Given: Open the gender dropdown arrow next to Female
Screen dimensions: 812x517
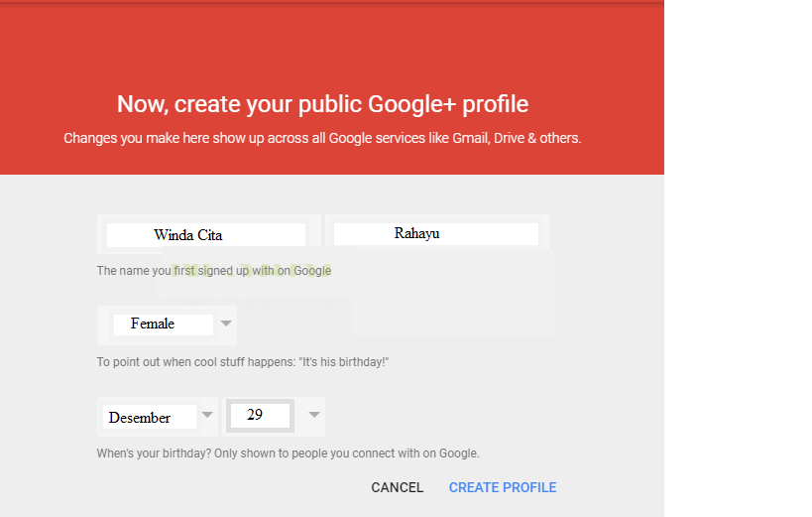Looking at the screenshot, I should [226, 323].
